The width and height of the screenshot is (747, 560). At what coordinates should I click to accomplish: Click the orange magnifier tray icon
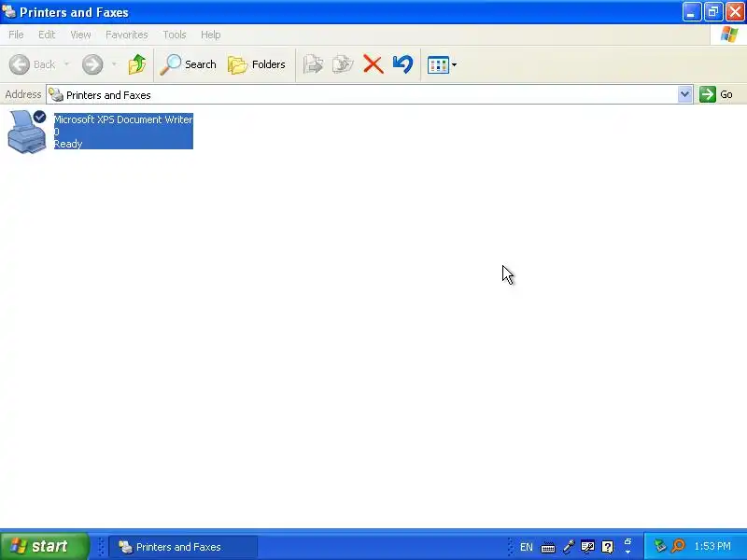tap(678, 546)
